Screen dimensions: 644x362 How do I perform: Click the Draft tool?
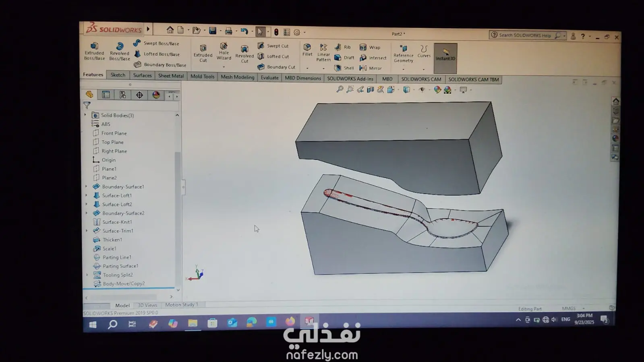344,58
